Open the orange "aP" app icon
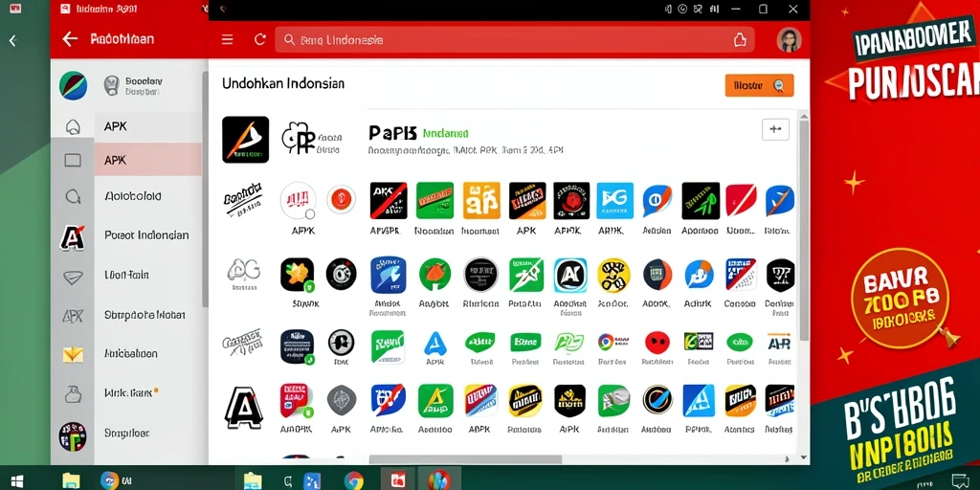Screen dimensions: 980x490 481,201
